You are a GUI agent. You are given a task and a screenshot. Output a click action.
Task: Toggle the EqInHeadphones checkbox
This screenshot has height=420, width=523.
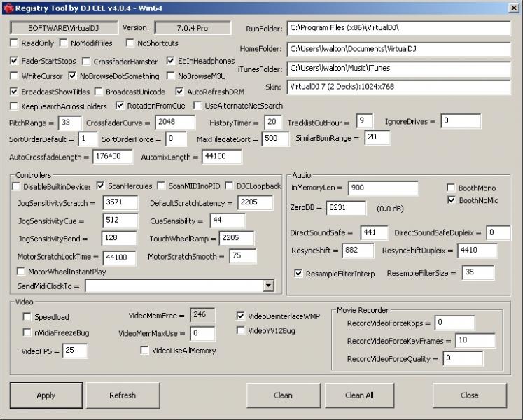click(171, 61)
